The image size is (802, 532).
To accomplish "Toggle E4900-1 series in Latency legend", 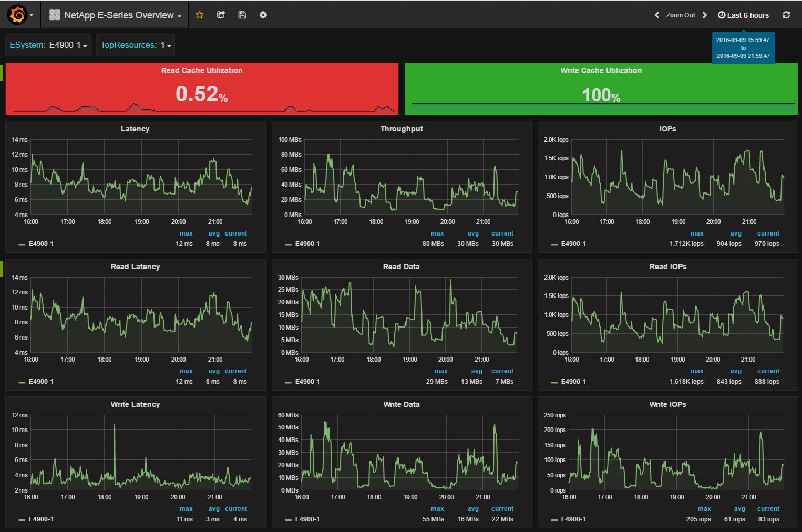I will point(40,244).
